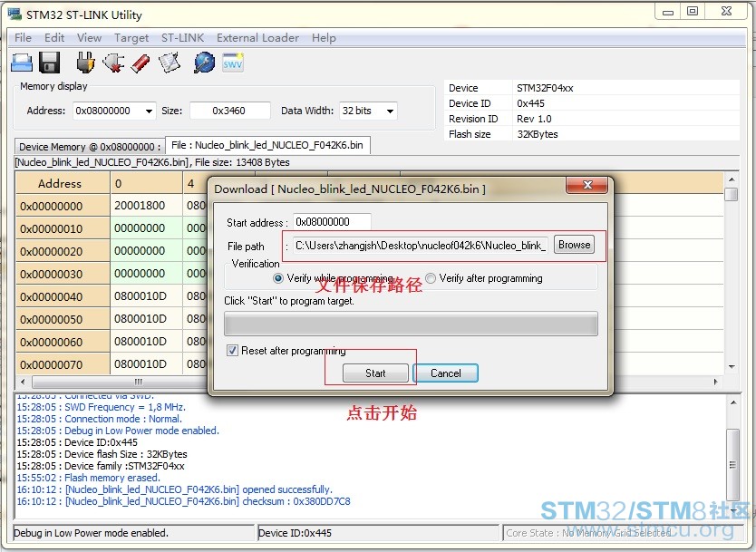
Task: Click the File path text field
Action: [x=420, y=246]
